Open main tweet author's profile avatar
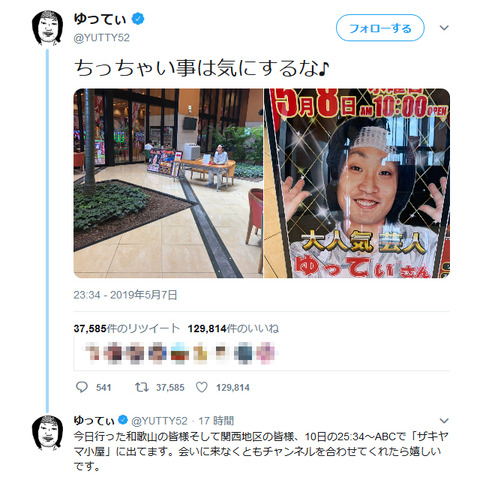 click(x=47, y=28)
